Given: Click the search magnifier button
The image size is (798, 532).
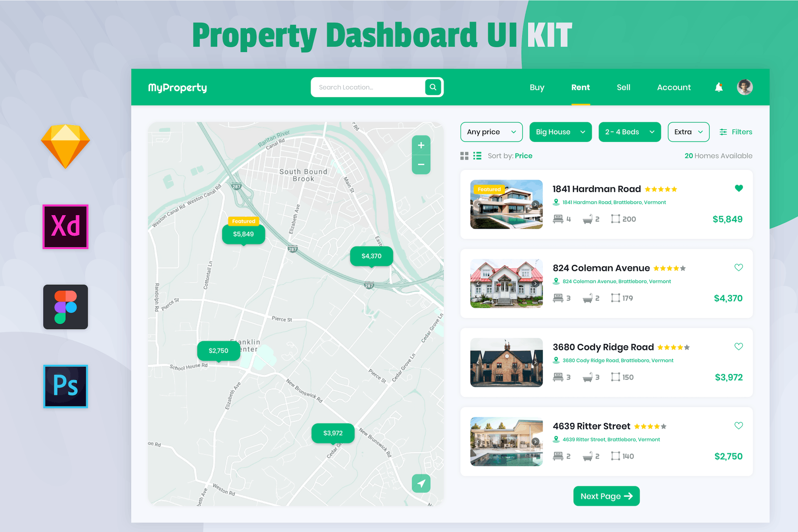Looking at the screenshot, I should [x=433, y=87].
